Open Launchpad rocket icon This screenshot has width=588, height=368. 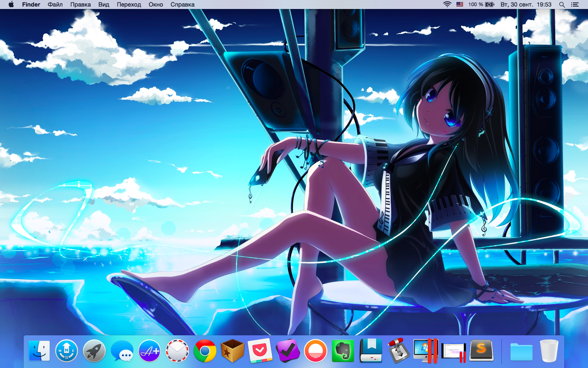(94, 351)
